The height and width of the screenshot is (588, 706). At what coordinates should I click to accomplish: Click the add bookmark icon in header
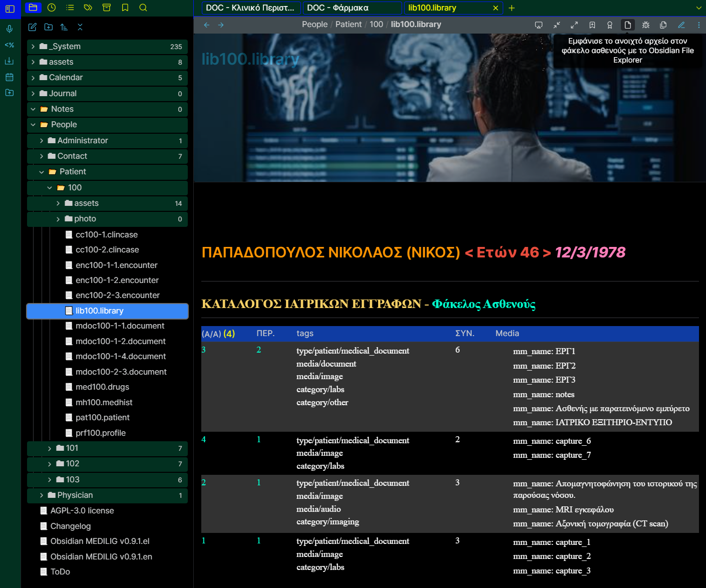[x=592, y=25]
